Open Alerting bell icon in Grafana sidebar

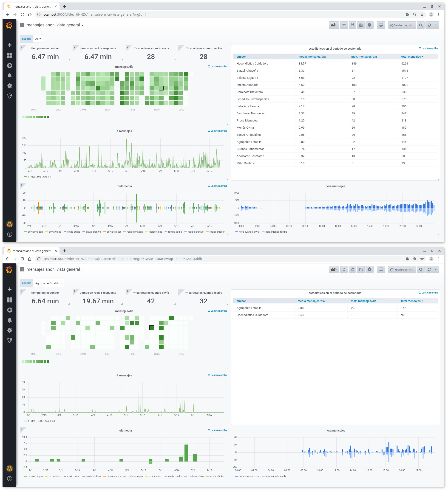[9, 76]
